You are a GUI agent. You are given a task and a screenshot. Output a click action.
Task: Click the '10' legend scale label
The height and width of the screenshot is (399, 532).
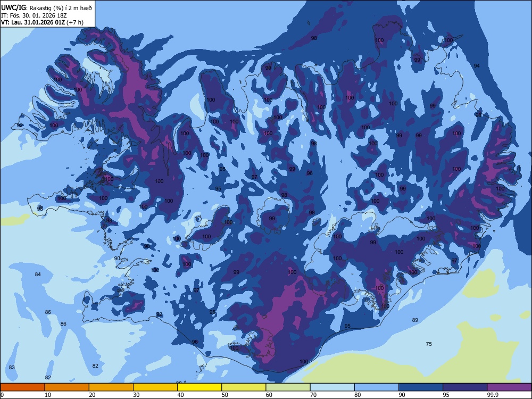click(48, 395)
